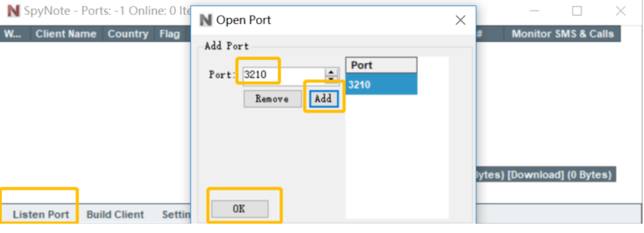Image resolution: width=644 pixels, height=233 pixels.
Task: Decrease port number with the down arrow
Action: coord(331,78)
